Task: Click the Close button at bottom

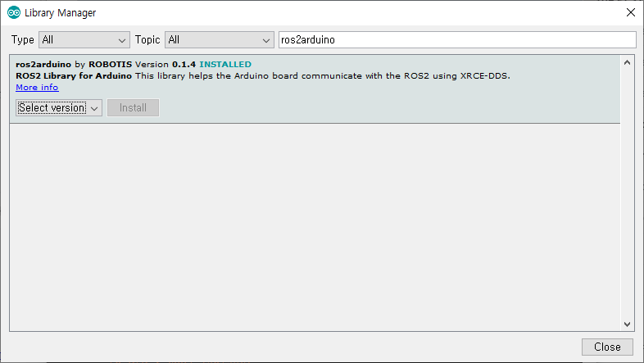Action: pyautogui.click(x=607, y=347)
